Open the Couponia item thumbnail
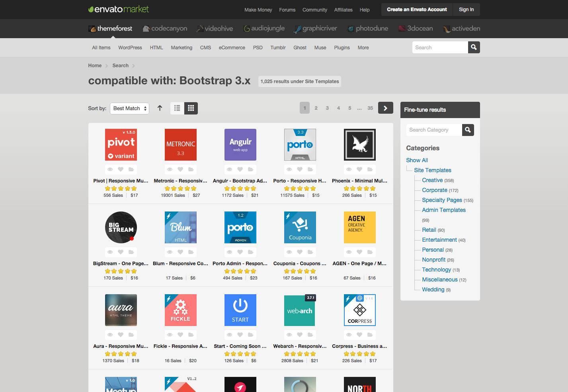 [300, 227]
